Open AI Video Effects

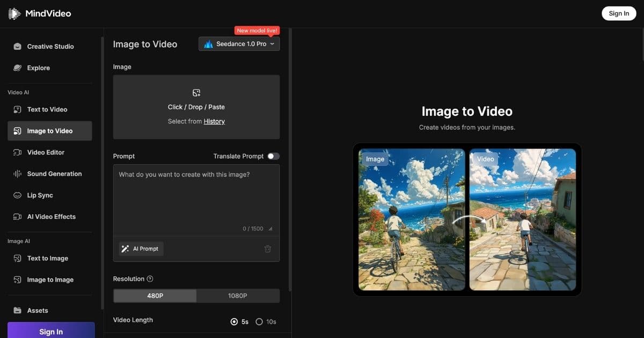pos(51,217)
